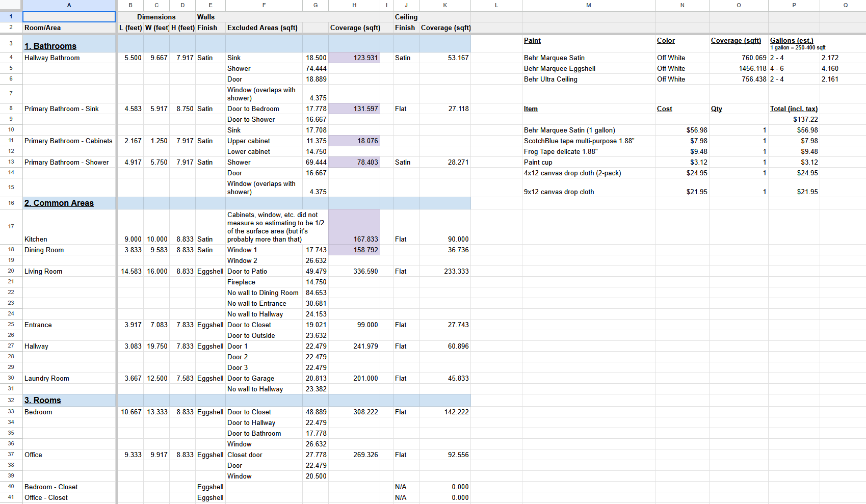Click the 'Paint' underlined header cell
Viewport: 866px width, 504px height.
[532, 41]
